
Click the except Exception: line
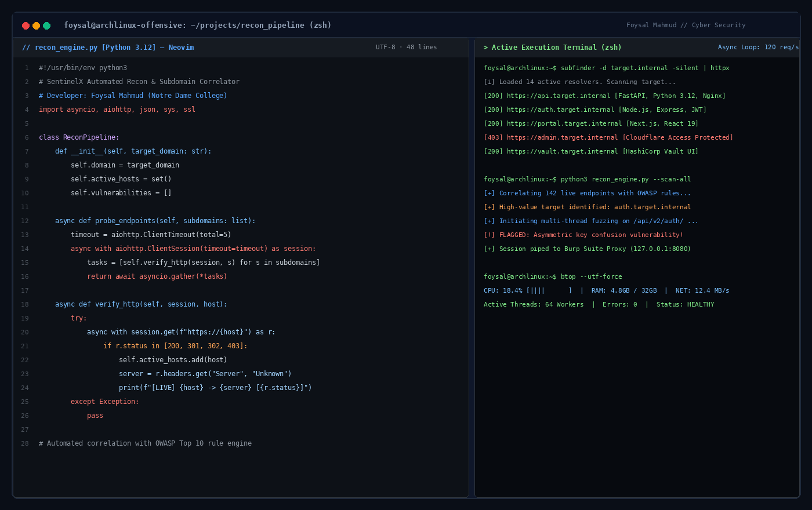[x=105, y=402]
